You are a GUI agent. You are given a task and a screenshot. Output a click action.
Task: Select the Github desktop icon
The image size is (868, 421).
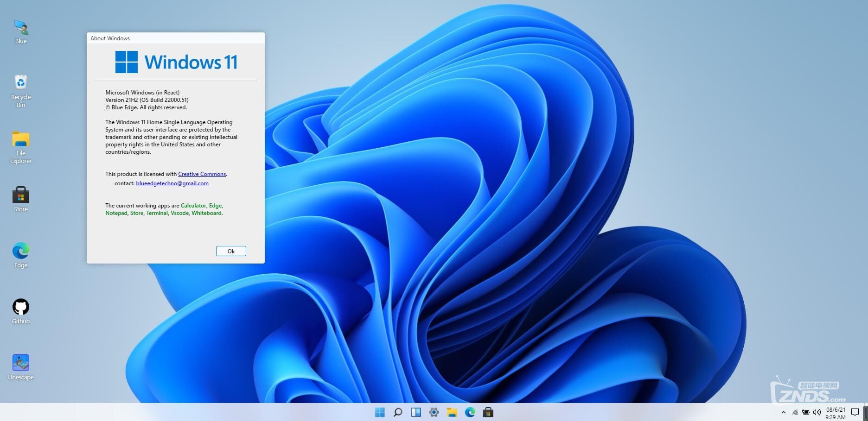pos(21,311)
